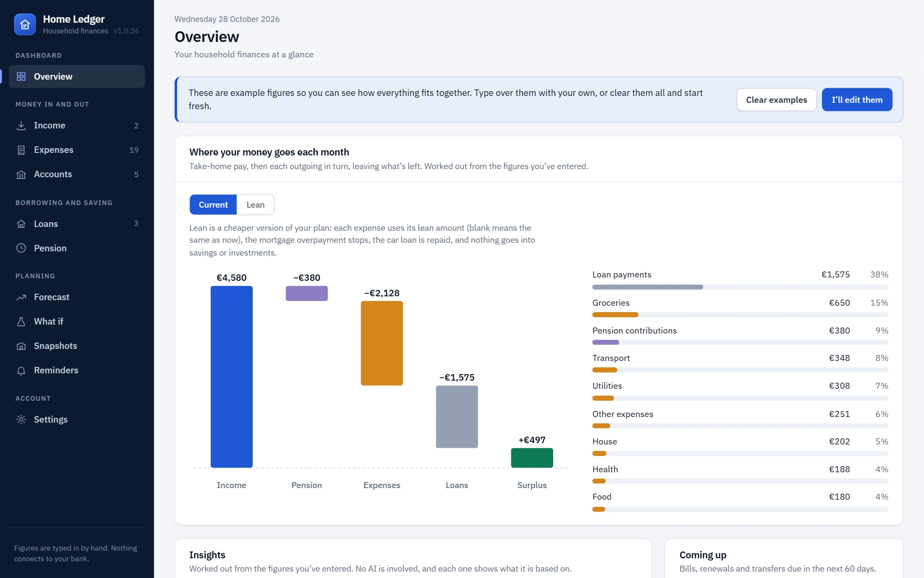Viewport: 924px width, 578px height.
Task: Click the Food progress bar
Action: tap(740, 509)
